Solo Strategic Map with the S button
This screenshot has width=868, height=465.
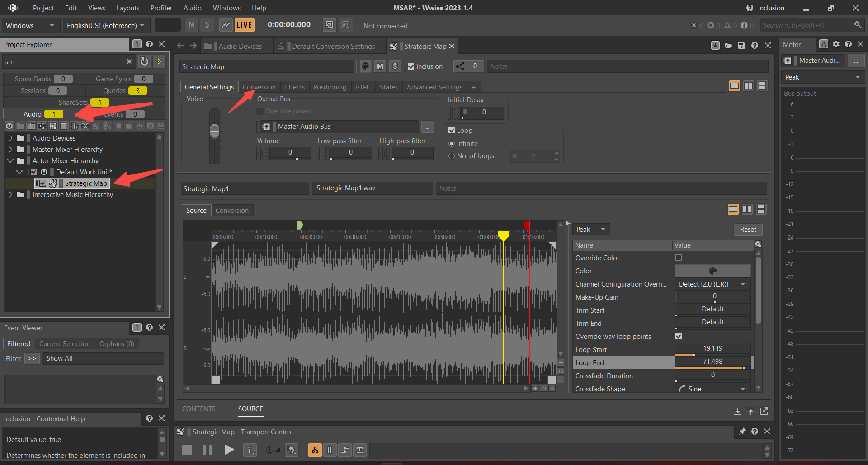[395, 66]
